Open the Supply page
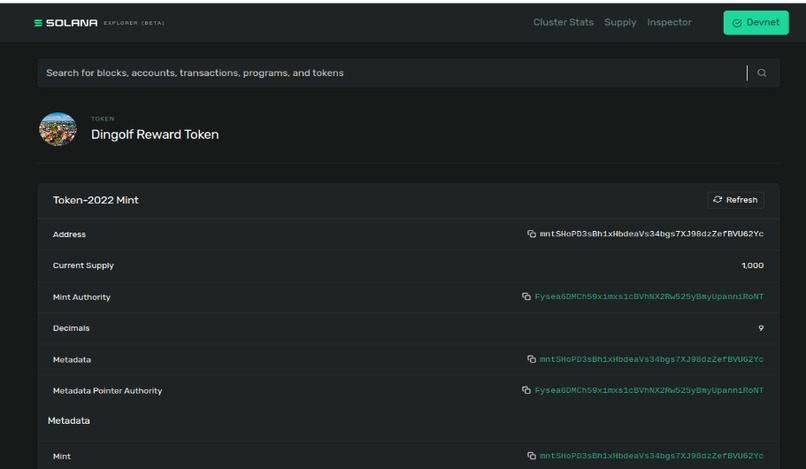The width and height of the screenshot is (806, 469). [x=620, y=22]
